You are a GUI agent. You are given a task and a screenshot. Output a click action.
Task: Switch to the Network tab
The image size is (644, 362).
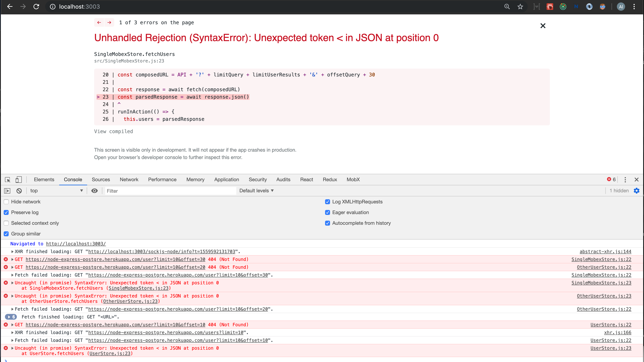[129, 180]
